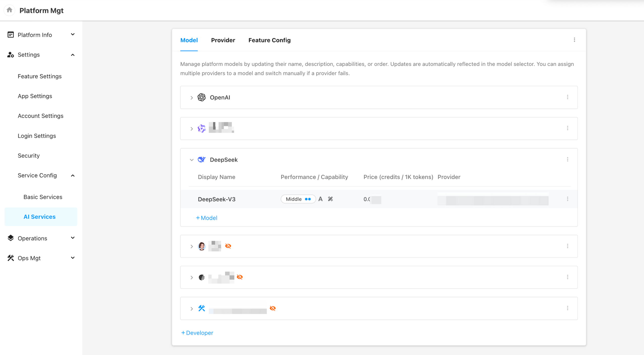Open the panel's top-right more options menu
Image resolution: width=644 pixels, height=355 pixels.
pyautogui.click(x=574, y=40)
